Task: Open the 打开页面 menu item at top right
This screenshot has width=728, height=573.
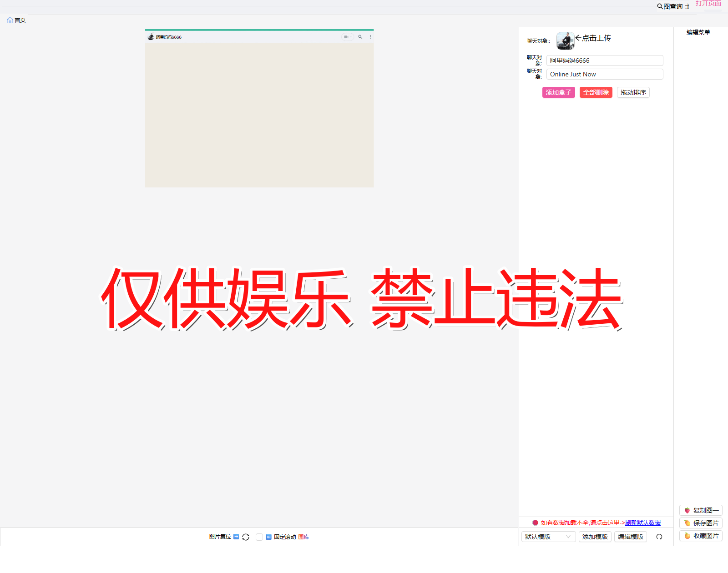Action: [708, 4]
